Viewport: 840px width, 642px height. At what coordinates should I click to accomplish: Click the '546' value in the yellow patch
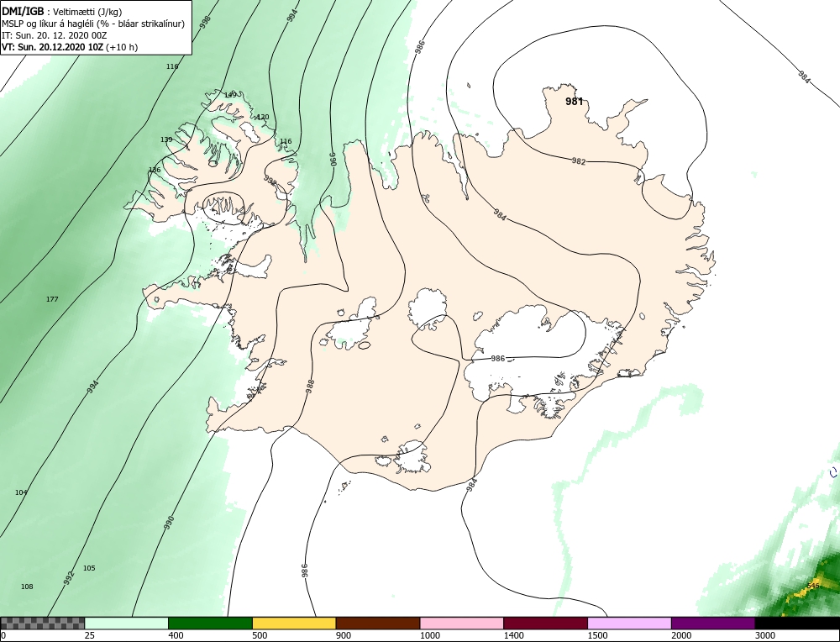pyautogui.click(x=813, y=586)
